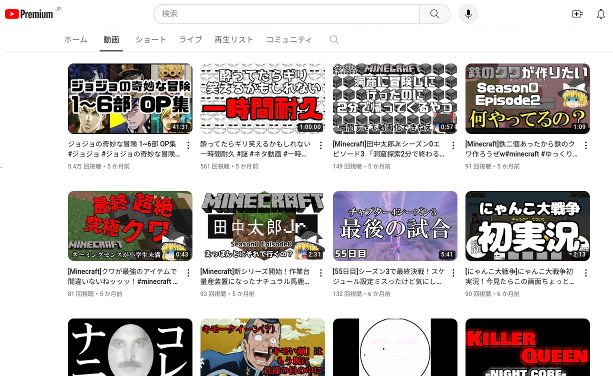Image resolution: width=613 pixels, height=376 pixels.
Task: Open options menu for クワが最強のアイテム video
Action: click(188, 273)
